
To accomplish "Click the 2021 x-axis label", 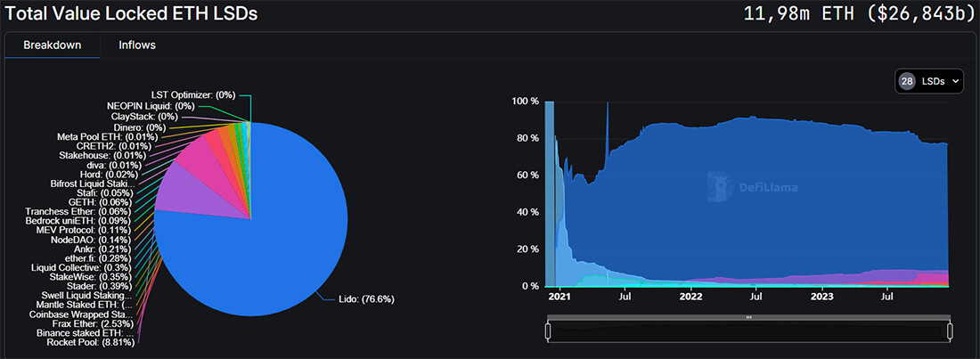I will 558,297.
